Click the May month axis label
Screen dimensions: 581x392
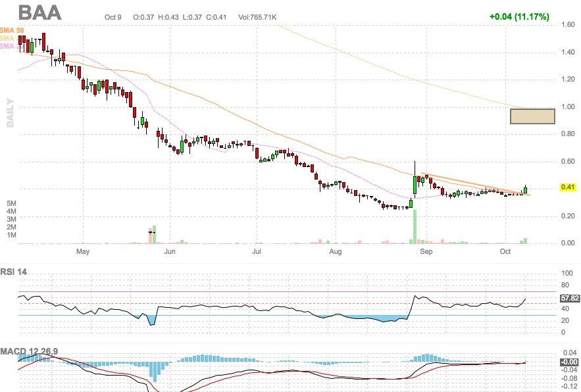click(x=82, y=252)
